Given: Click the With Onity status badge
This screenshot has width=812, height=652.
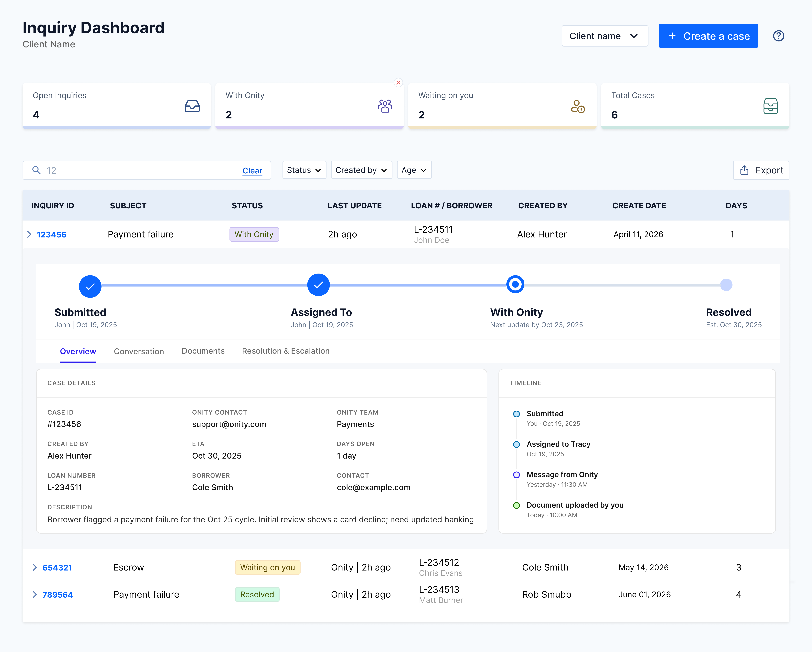Looking at the screenshot, I should coord(254,234).
